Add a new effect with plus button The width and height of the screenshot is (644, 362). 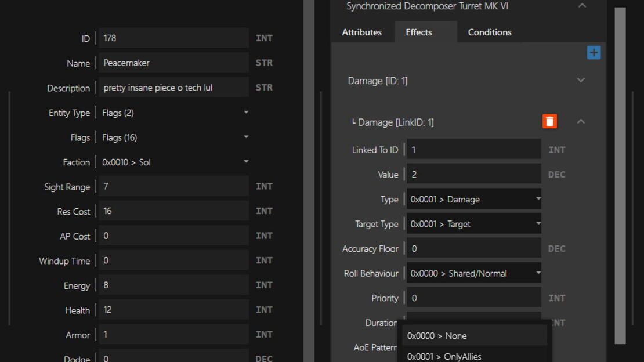click(594, 53)
